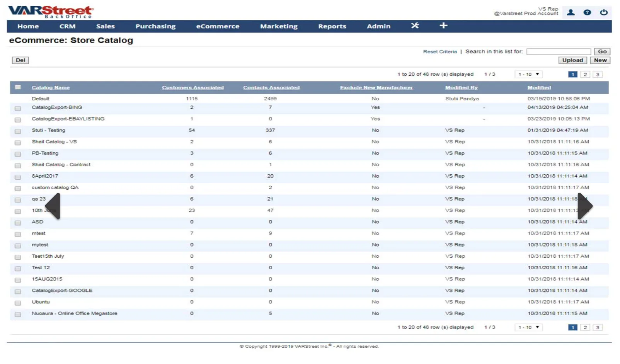Click the Go search button
Image resolution: width=620 pixels, height=364 pixels.
[x=602, y=51]
